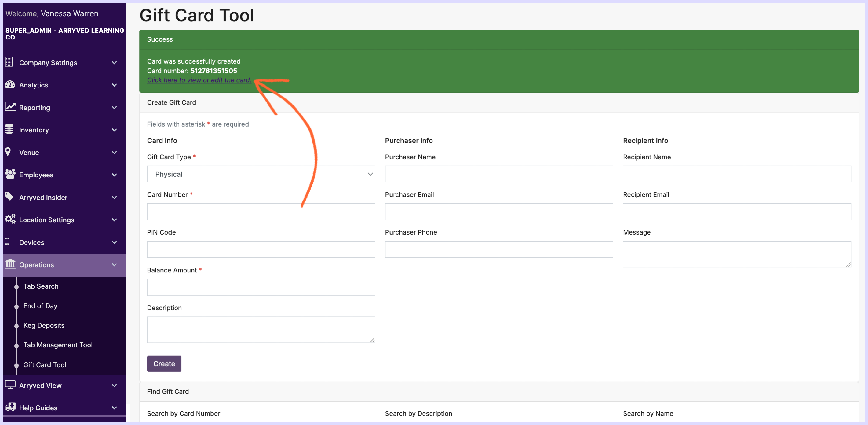Click the Employees group icon
The height and width of the screenshot is (425, 868).
click(10, 174)
